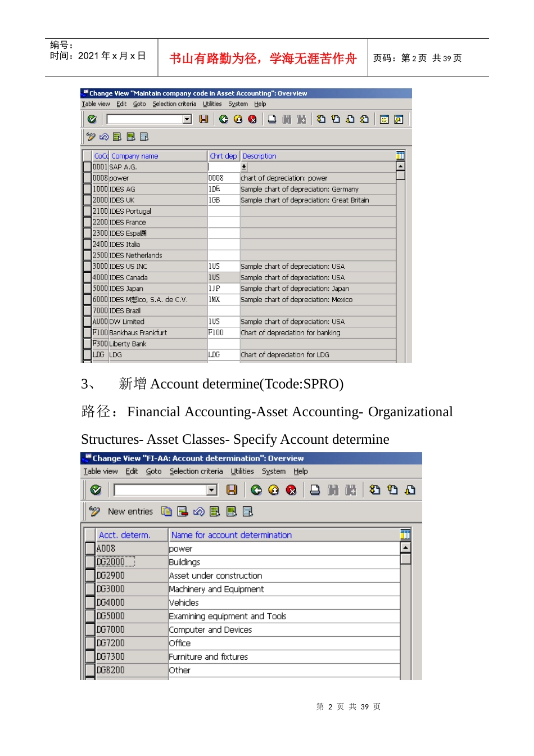Open value help arrow in SAP A.G. Chrt dep cell
The height and width of the screenshot is (756, 534).
pos(244,167)
